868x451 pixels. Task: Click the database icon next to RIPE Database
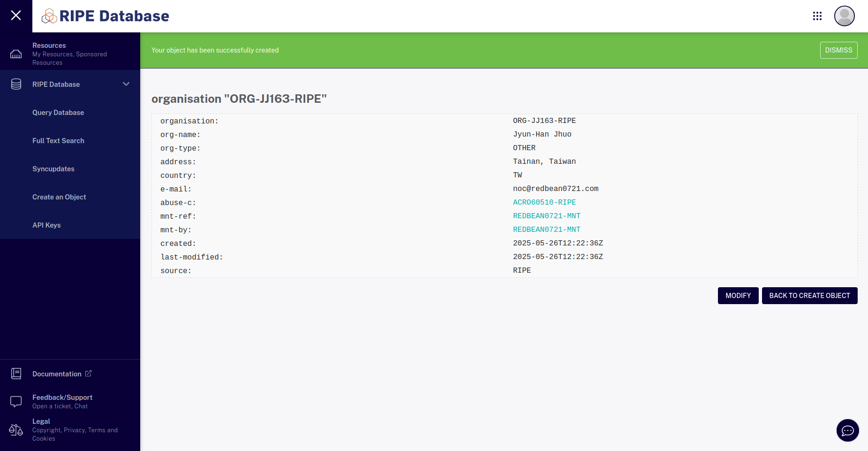15,84
